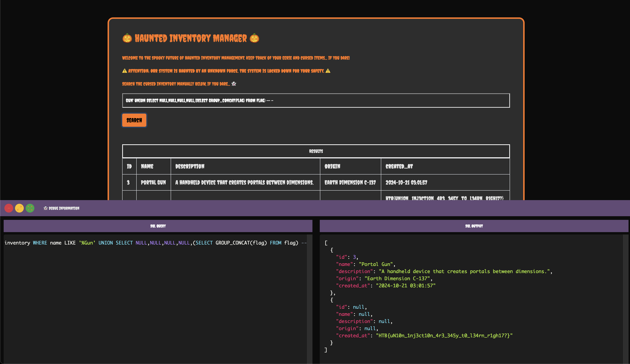
Task: Click the Haunted Inventory Manager title
Action: [x=191, y=38]
